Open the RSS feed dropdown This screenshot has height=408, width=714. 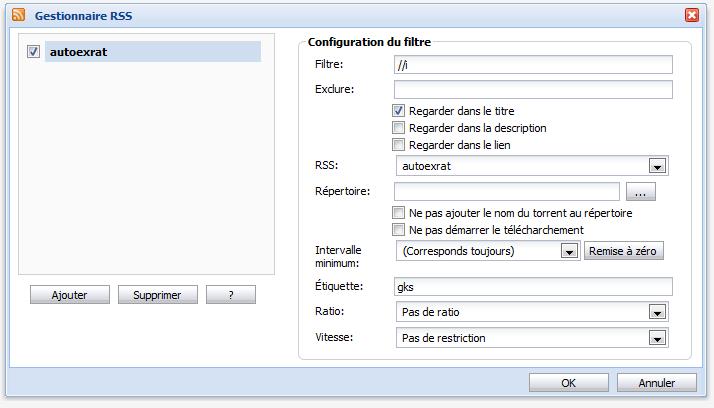point(657,166)
